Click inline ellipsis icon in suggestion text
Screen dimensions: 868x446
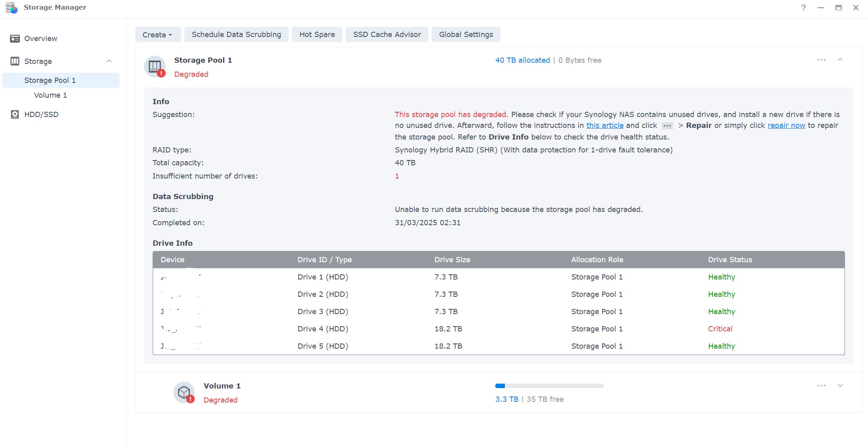667,126
